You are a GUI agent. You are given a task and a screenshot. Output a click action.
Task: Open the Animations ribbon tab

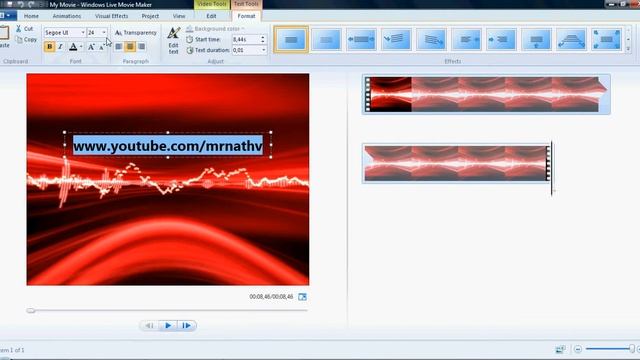pos(67,16)
